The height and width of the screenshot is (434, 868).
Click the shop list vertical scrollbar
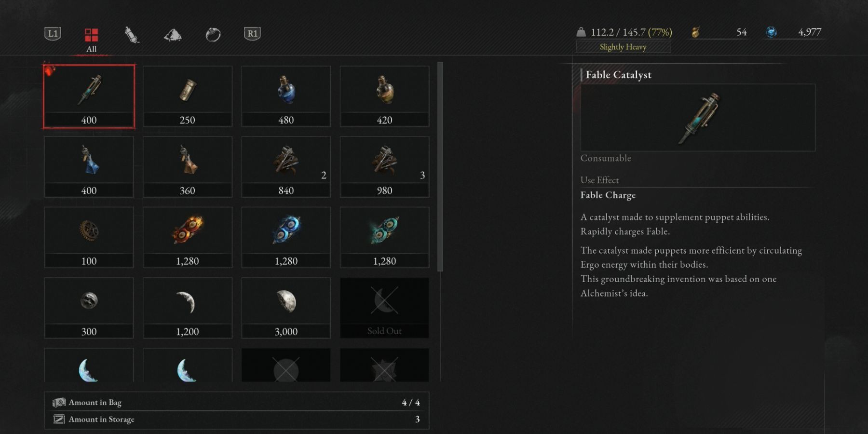[440, 166]
